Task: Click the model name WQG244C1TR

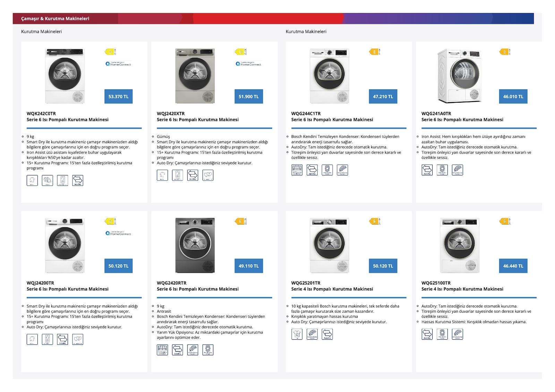Action: click(x=306, y=114)
